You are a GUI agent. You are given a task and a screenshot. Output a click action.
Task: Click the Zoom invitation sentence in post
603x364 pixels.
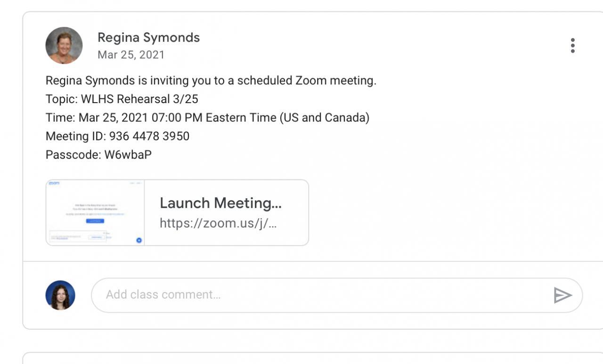pos(211,81)
